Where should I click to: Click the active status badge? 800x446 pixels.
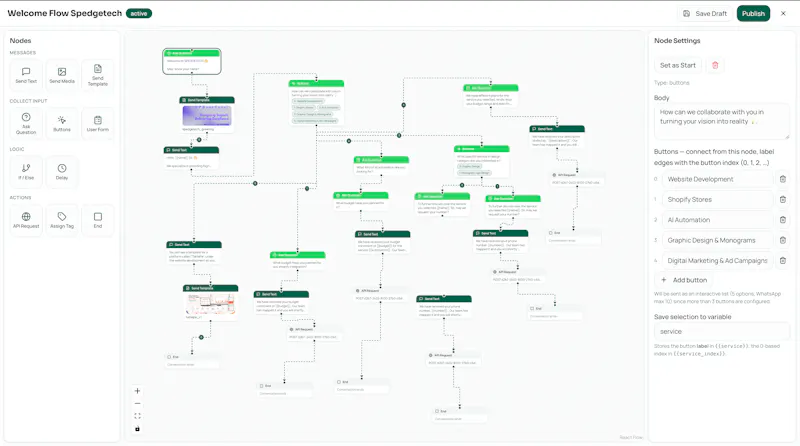tap(139, 13)
